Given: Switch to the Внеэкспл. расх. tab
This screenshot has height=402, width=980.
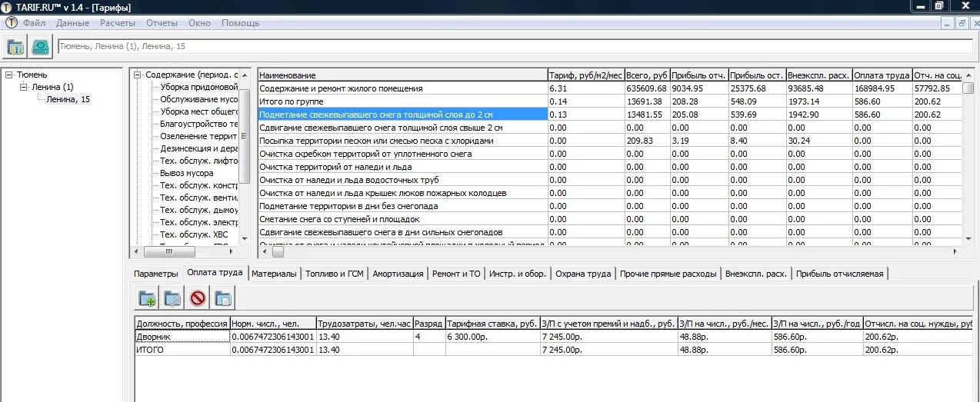Looking at the screenshot, I should tap(757, 274).
